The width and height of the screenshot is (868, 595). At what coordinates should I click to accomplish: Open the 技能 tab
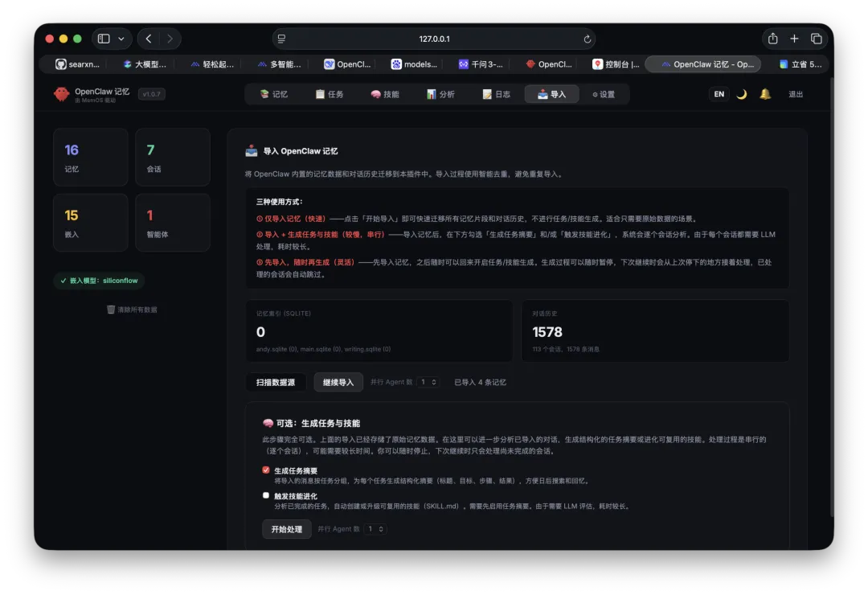(x=385, y=94)
